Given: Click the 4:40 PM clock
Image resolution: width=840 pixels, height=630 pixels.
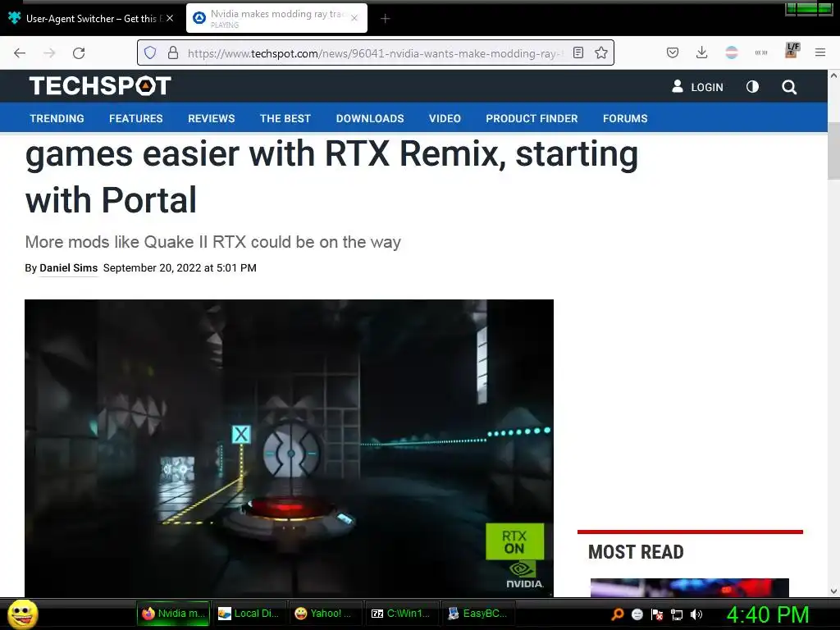Looking at the screenshot, I should pyautogui.click(x=768, y=614).
